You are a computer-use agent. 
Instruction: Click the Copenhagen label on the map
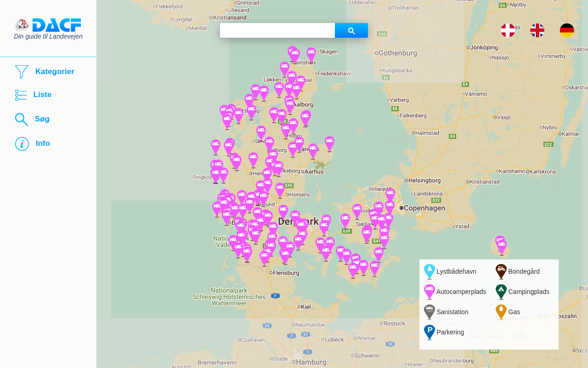[x=424, y=208]
